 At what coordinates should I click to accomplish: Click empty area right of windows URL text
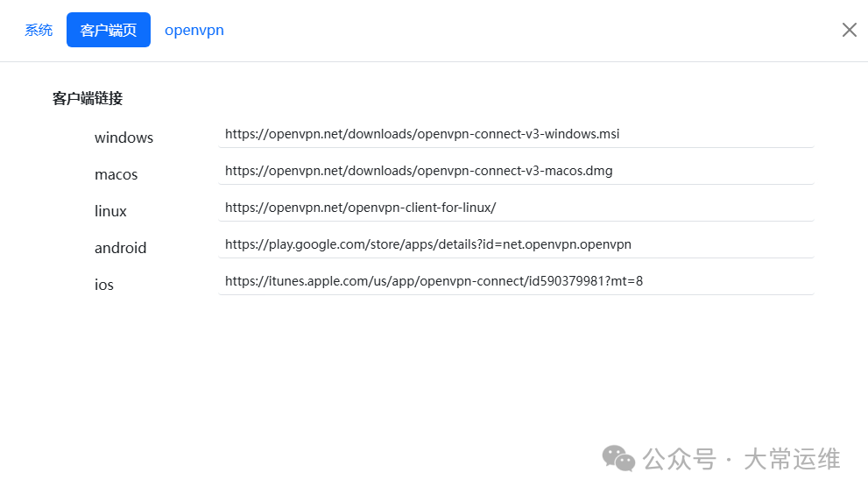(x=716, y=135)
